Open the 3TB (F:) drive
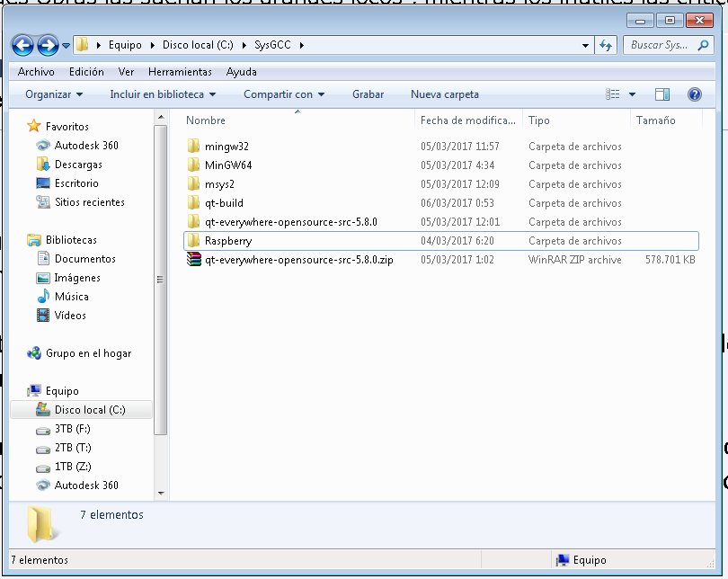Image resolution: width=728 pixels, height=579 pixels. point(73,429)
